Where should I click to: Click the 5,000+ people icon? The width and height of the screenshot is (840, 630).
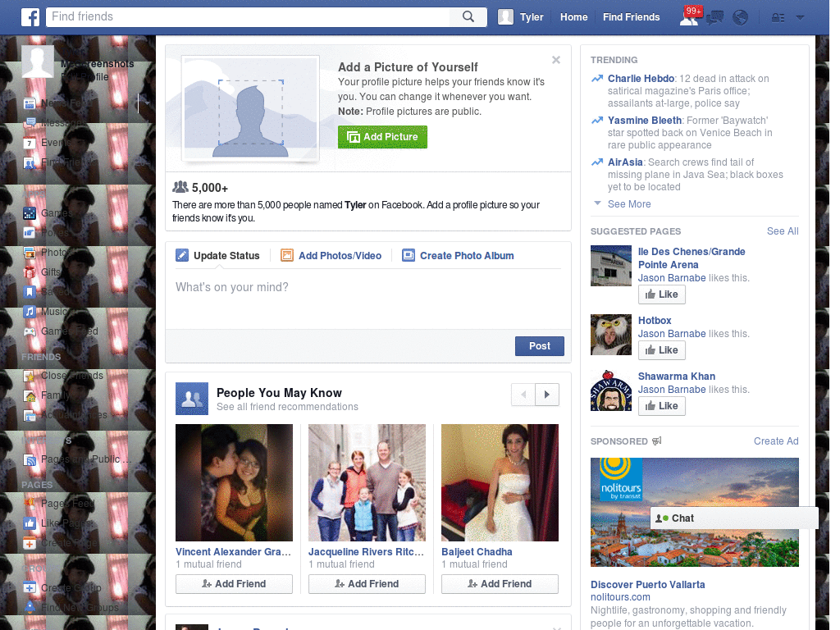(x=180, y=187)
